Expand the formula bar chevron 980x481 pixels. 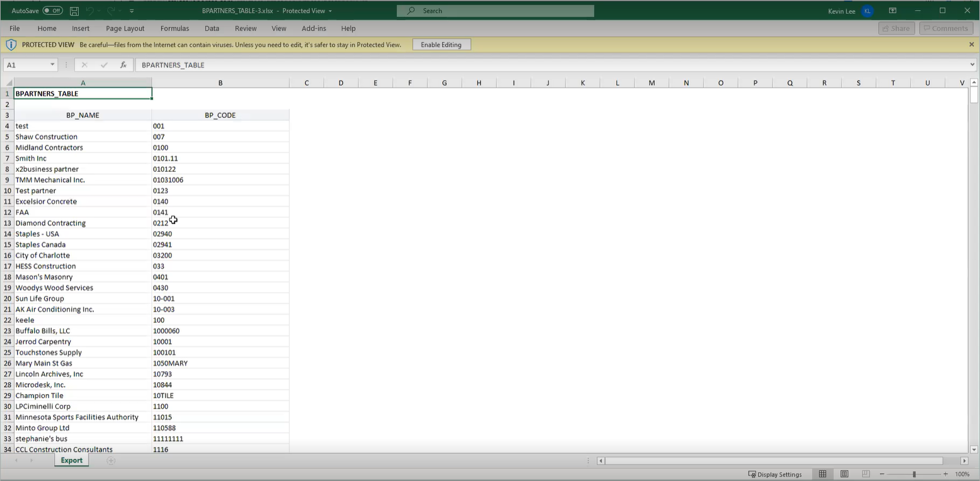click(x=972, y=64)
